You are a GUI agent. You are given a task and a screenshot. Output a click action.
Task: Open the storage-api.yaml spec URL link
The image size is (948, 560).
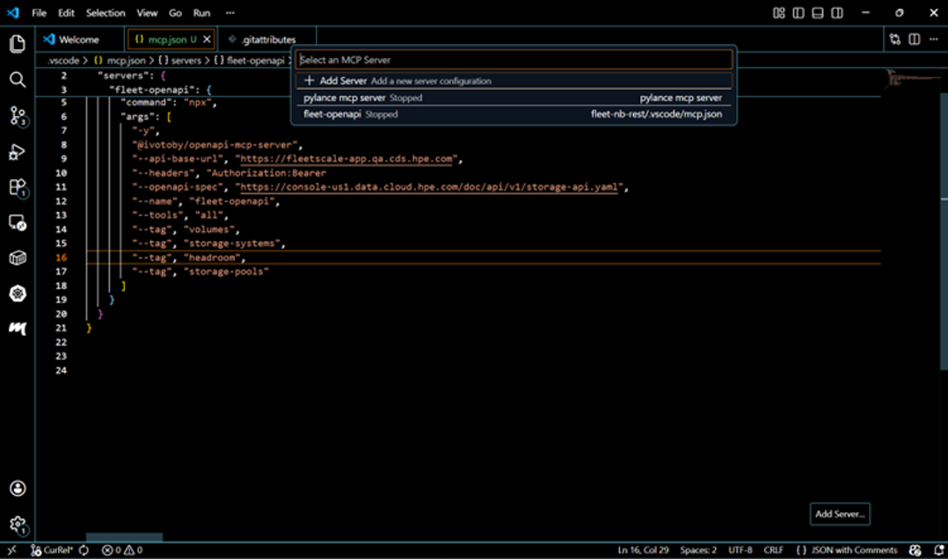pos(428,187)
